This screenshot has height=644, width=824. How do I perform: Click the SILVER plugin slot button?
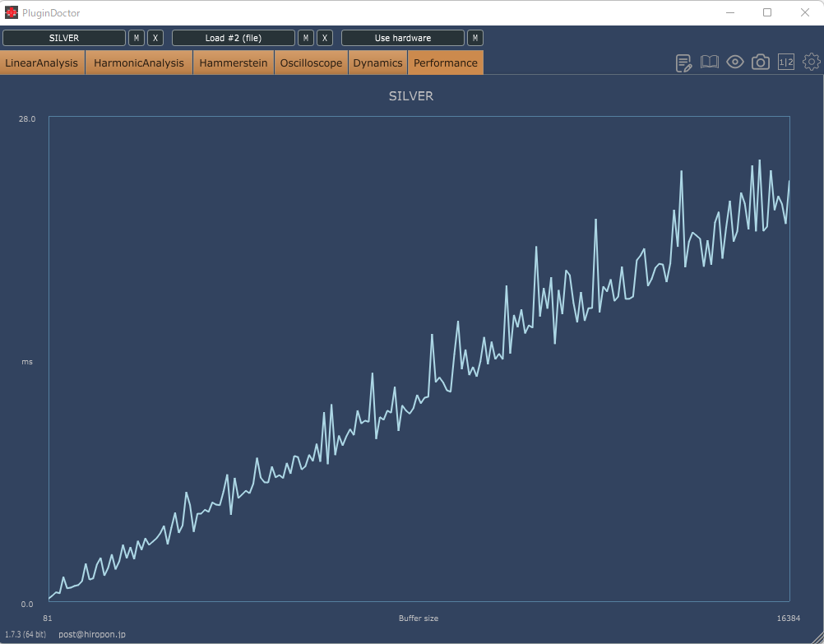pyautogui.click(x=64, y=38)
